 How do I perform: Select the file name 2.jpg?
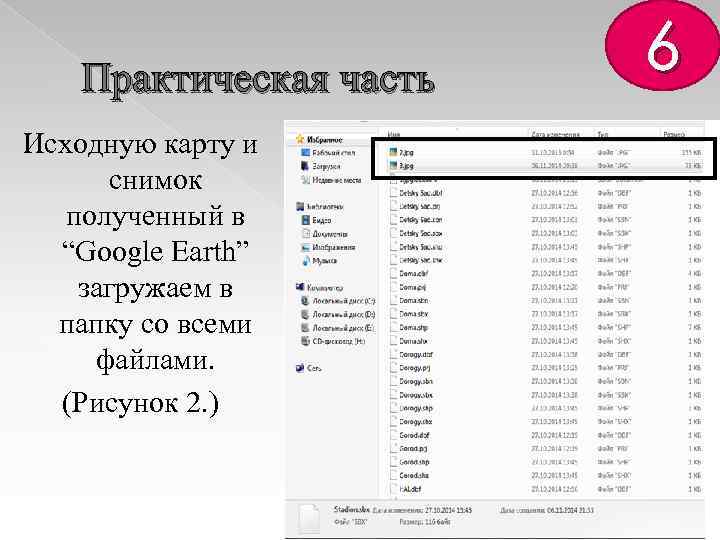coord(406,152)
